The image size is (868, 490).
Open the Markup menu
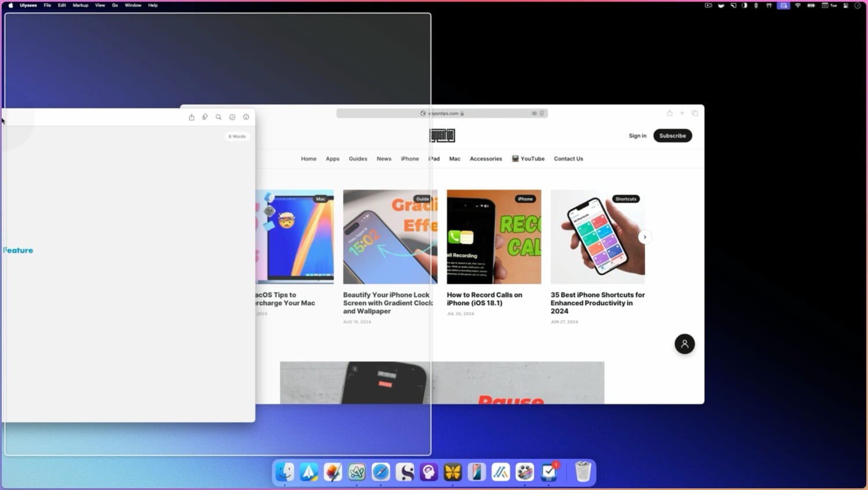[x=80, y=5]
